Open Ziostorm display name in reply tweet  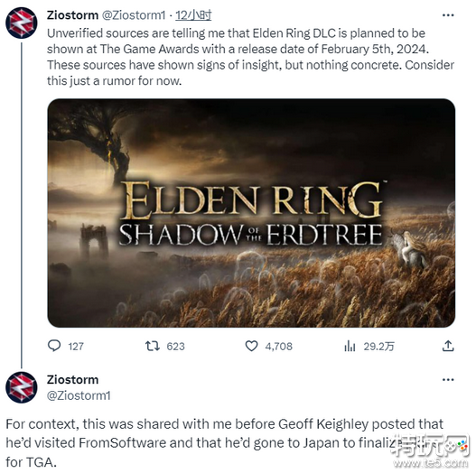pos(72,379)
